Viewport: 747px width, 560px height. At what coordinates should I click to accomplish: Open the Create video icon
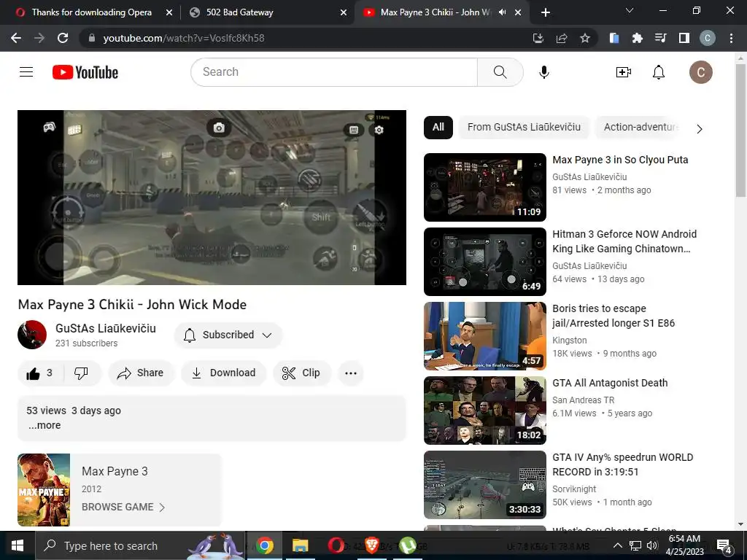click(x=623, y=72)
